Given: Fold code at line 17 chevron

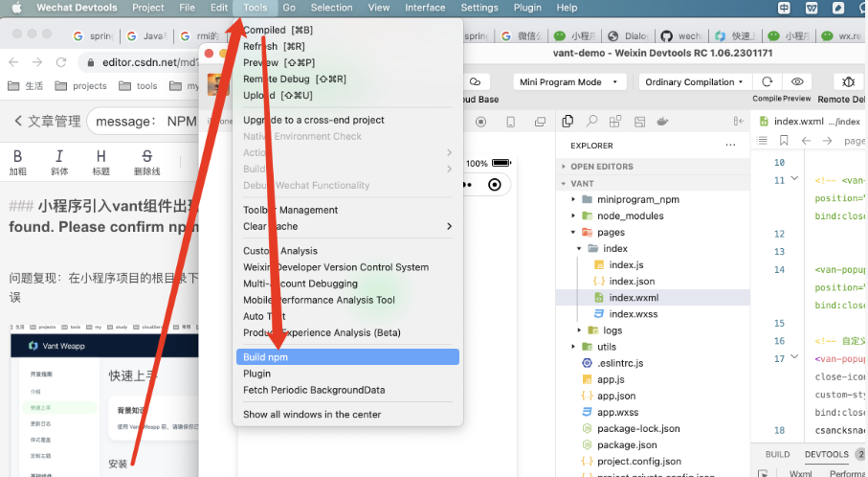Looking at the screenshot, I should coord(794,356).
